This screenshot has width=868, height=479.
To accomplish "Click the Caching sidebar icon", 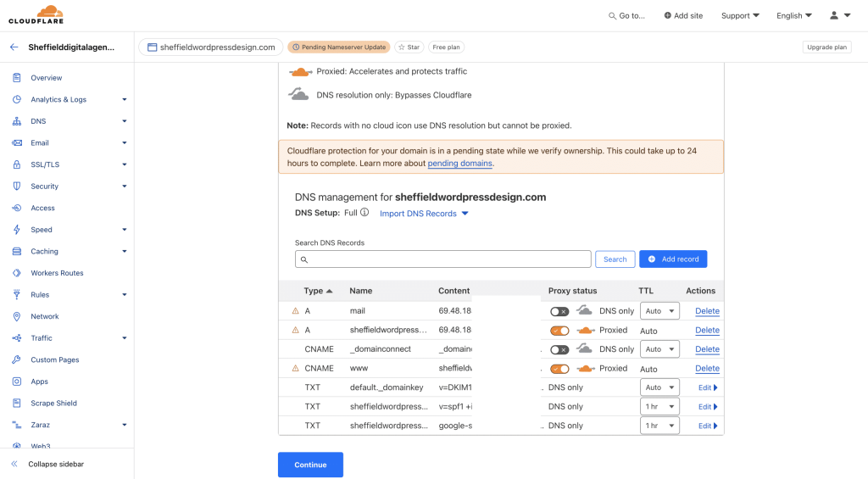I will (17, 252).
